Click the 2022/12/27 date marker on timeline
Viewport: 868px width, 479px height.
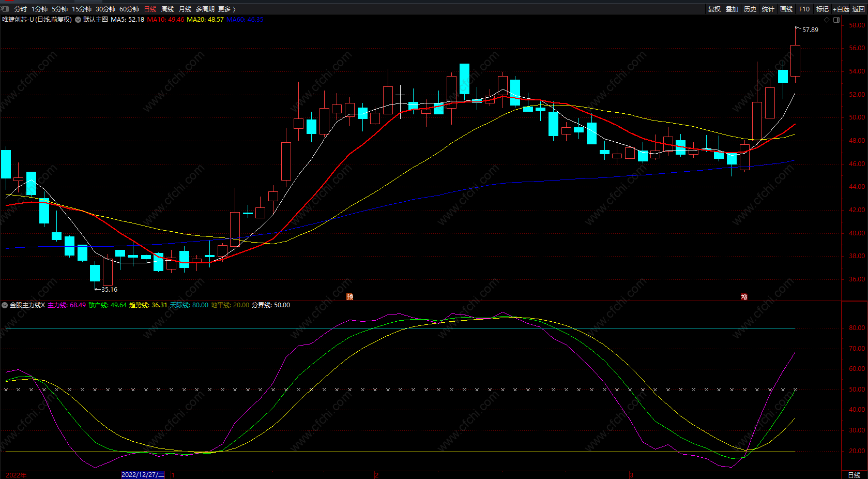pos(143,475)
